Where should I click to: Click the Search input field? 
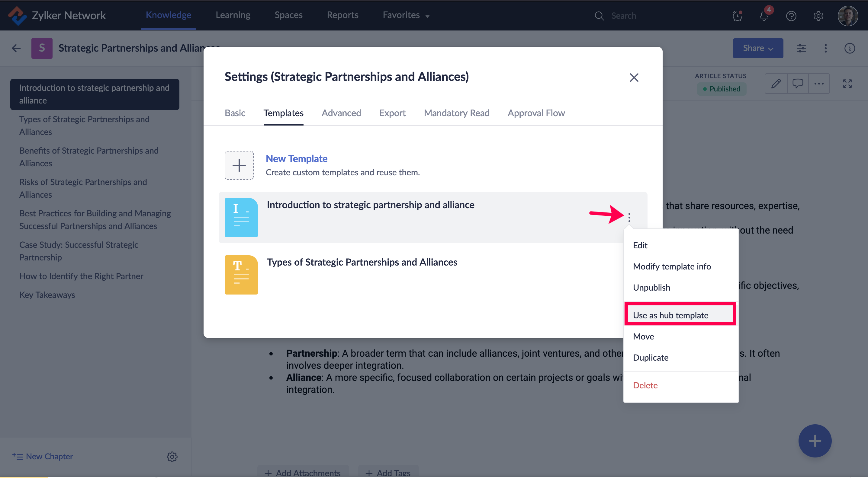point(623,16)
